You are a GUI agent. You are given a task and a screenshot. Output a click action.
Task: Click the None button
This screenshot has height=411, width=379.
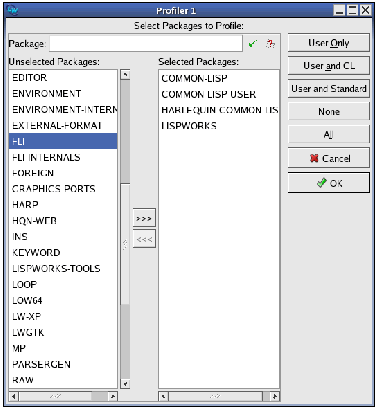(329, 111)
